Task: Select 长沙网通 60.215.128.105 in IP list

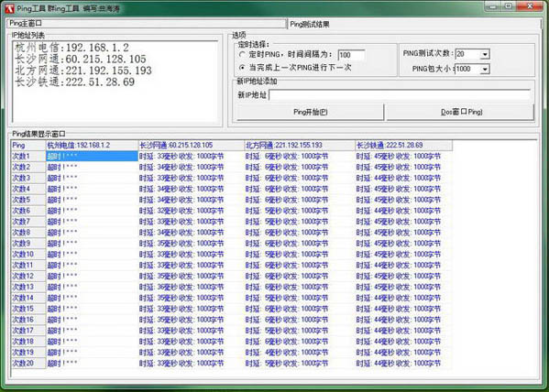Action: click(x=81, y=60)
